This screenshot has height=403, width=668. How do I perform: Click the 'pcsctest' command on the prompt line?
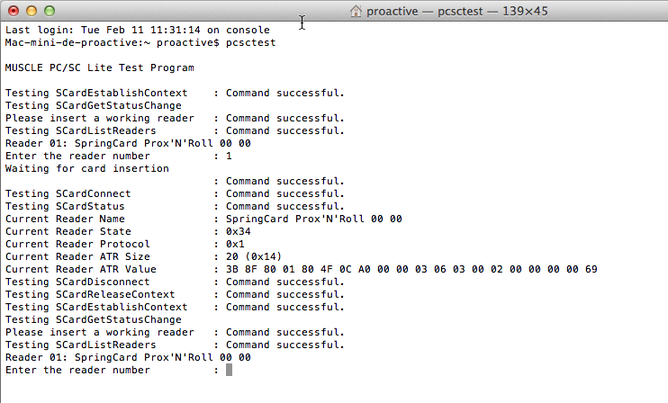pos(251,43)
